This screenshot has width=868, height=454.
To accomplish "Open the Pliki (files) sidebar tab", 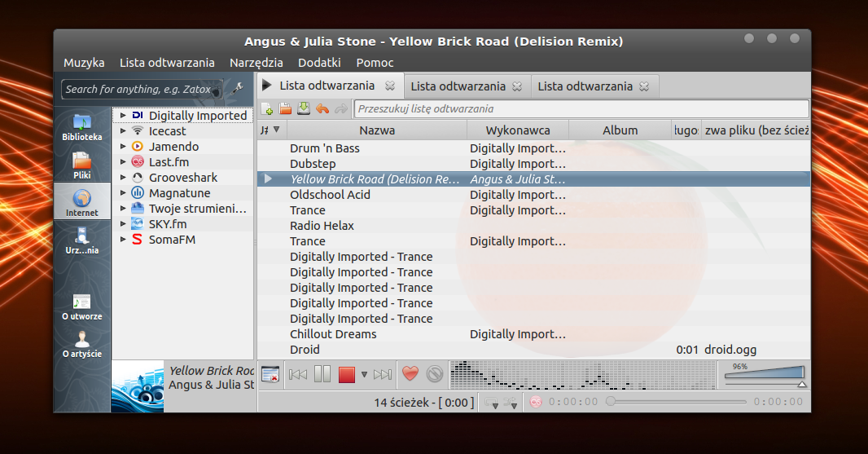I will coord(82,165).
